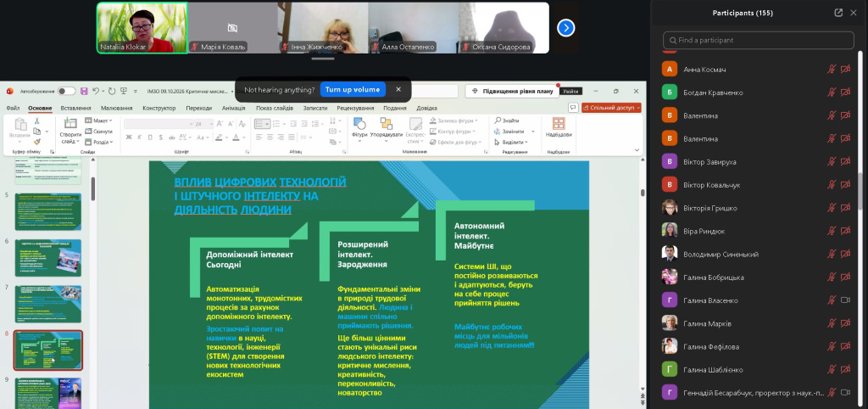868x409 pixels.
Task: Open the comments pane icon
Action: coord(574,108)
